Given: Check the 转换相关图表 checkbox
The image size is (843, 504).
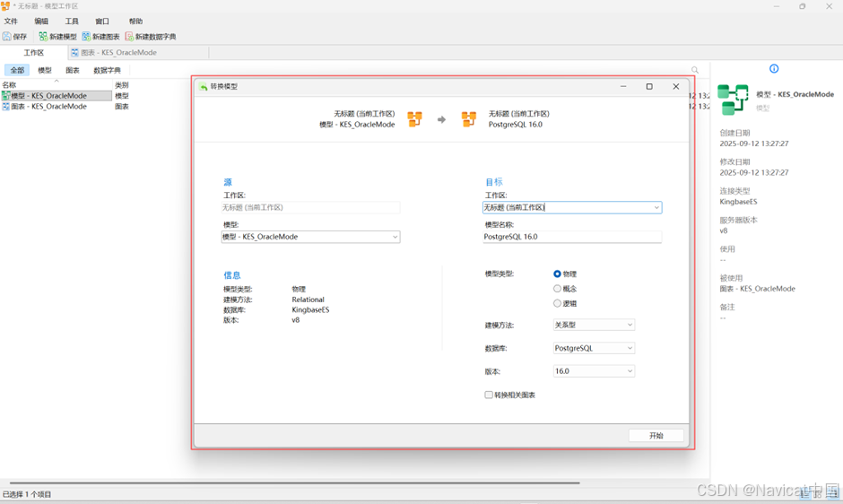Looking at the screenshot, I should 488,395.
